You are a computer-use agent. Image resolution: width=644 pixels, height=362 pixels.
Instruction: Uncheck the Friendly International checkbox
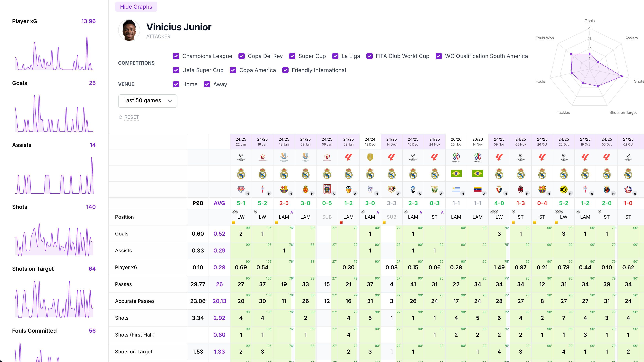(x=285, y=70)
